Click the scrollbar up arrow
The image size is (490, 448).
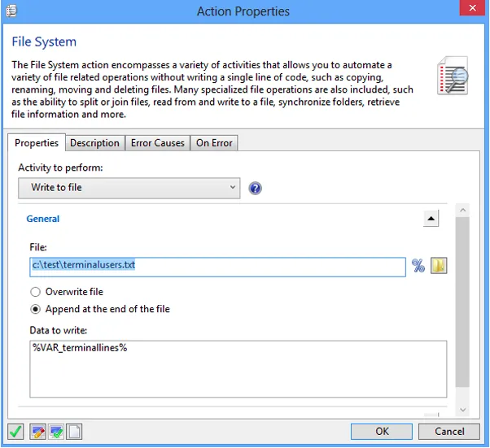[463, 211]
